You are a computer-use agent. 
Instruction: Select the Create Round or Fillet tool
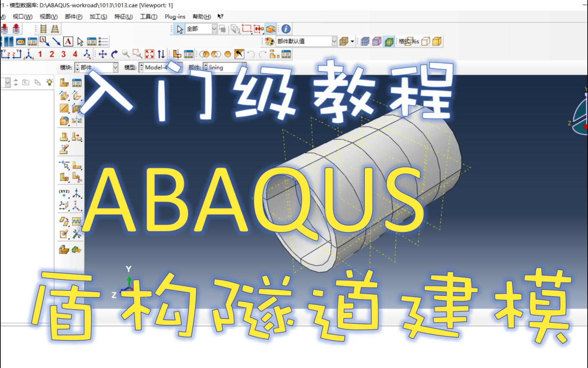(x=64, y=121)
